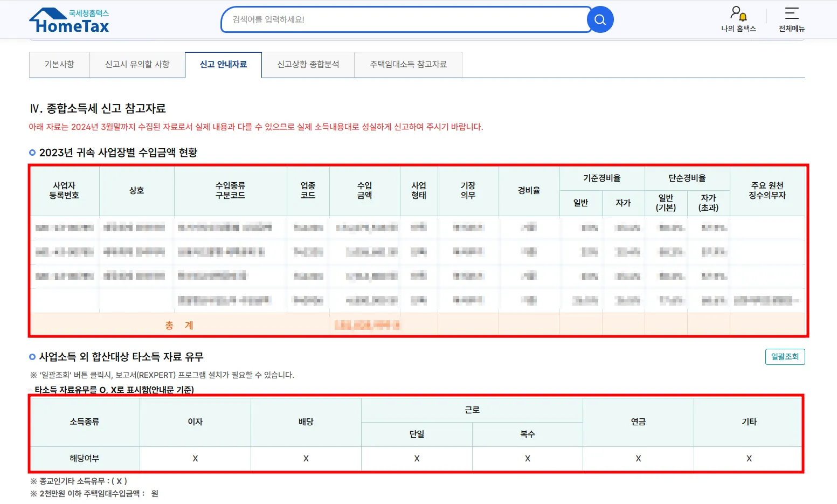The width and height of the screenshot is (837, 504).
Task: Click the Ⅳ. 종합소득세 신고 참고자료 heading
Action: coord(98,108)
